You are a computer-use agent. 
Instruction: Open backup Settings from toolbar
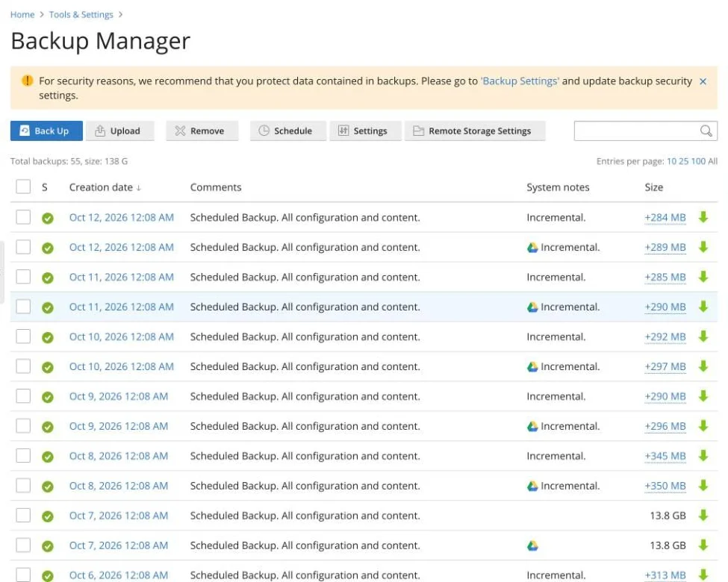(365, 131)
